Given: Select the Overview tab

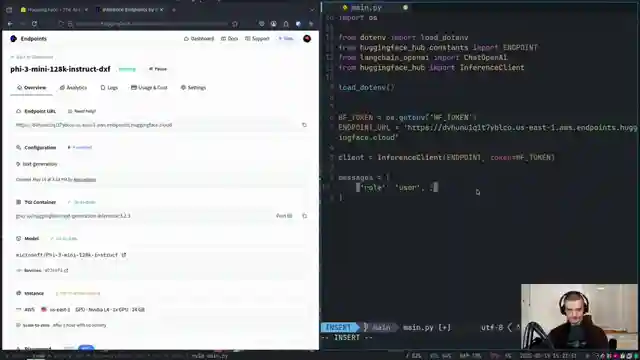Looking at the screenshot, I should pyautogui.click(x=31, y=87).
